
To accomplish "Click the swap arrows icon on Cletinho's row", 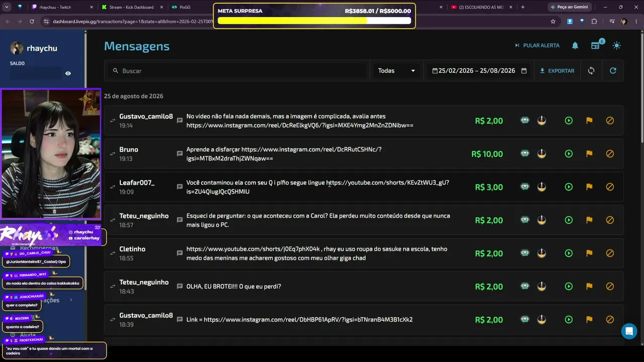I will point(113,253).
